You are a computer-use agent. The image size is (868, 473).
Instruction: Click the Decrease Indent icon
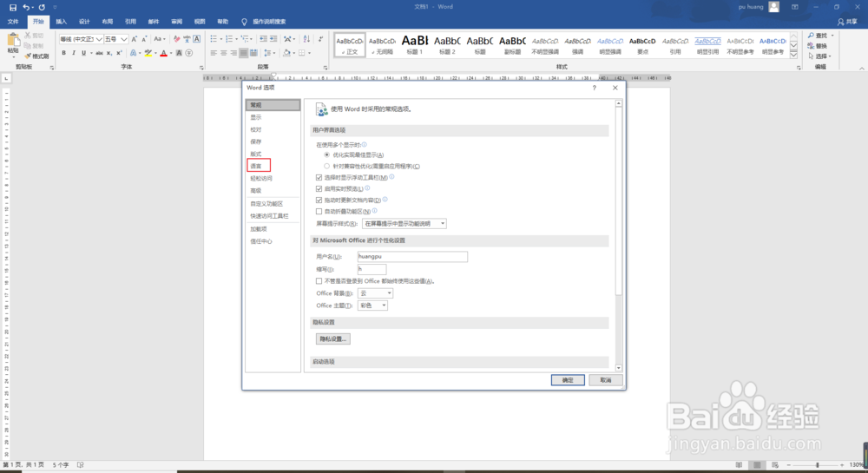click(x=263, y=39)
